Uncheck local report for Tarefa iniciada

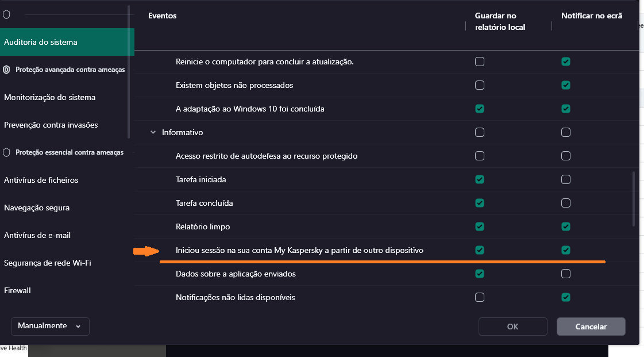pyautogui.click(x=480, y=179)
